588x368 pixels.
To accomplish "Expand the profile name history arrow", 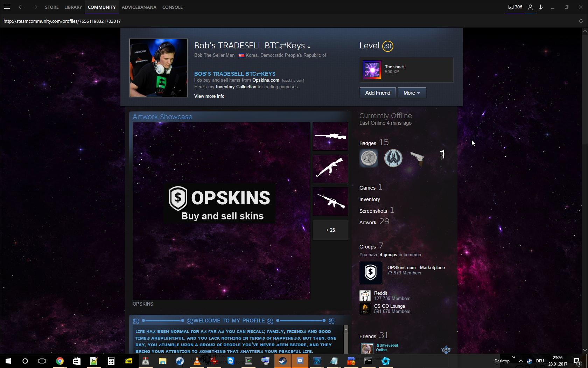I will tap(309, 47).
